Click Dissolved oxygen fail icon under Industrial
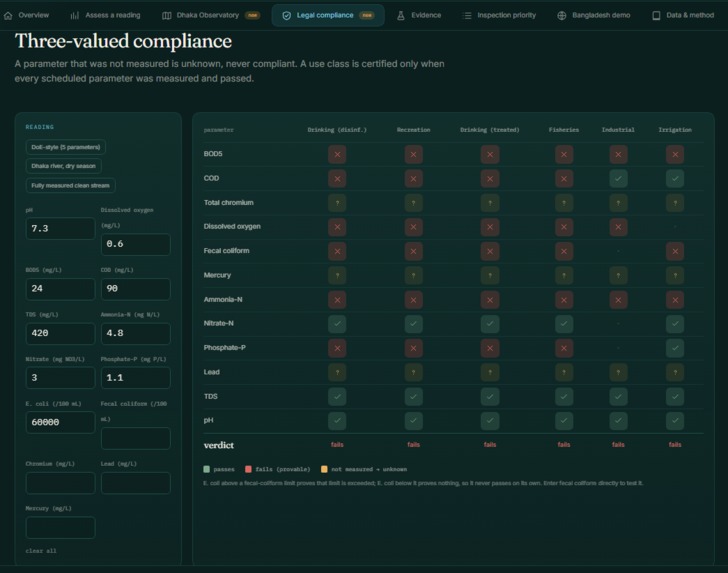728x573 pixels. pyautogui.click(x=618, y=227)
